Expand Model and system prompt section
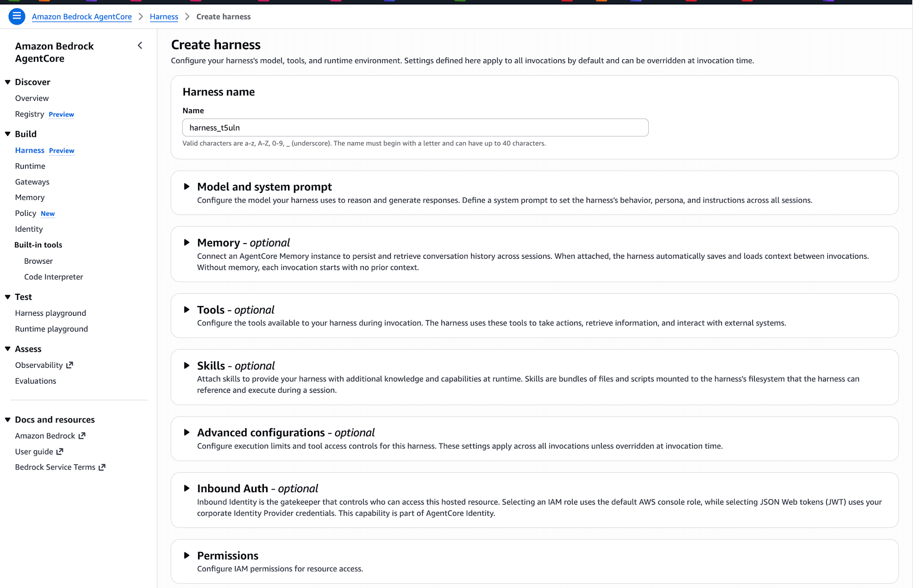This screenshot has width=913, height=588. tap(187, 187)
